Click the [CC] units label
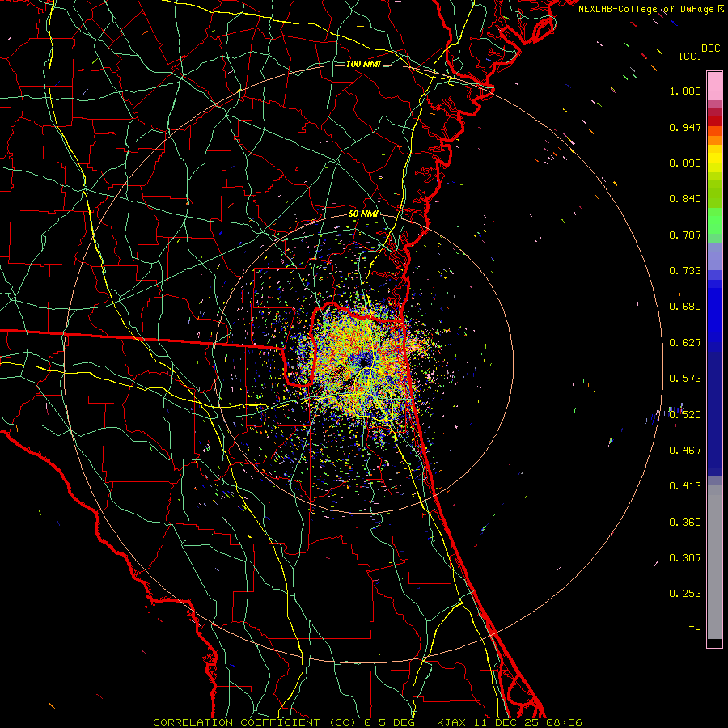 coord(690,56)
